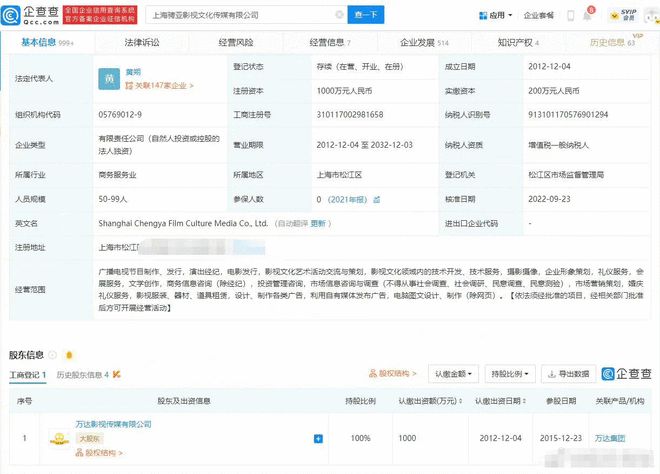Select the 50-99人 staff size value
This screenshot has width=660, height=474.
pos(112,199)
